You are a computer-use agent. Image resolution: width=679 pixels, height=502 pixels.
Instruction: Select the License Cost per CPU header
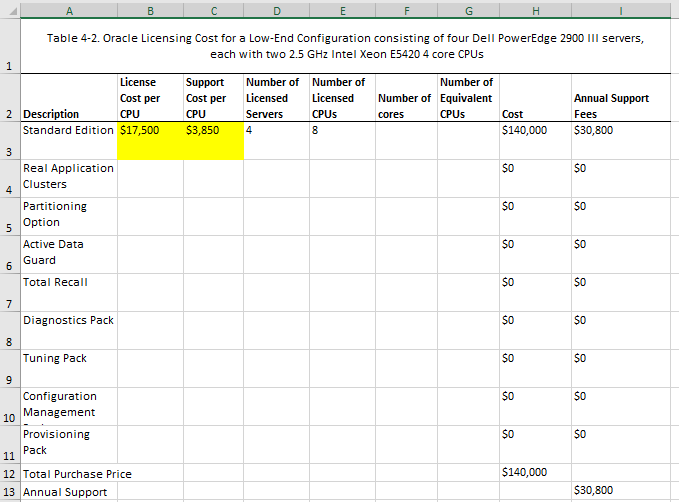[x=150, y=97]
